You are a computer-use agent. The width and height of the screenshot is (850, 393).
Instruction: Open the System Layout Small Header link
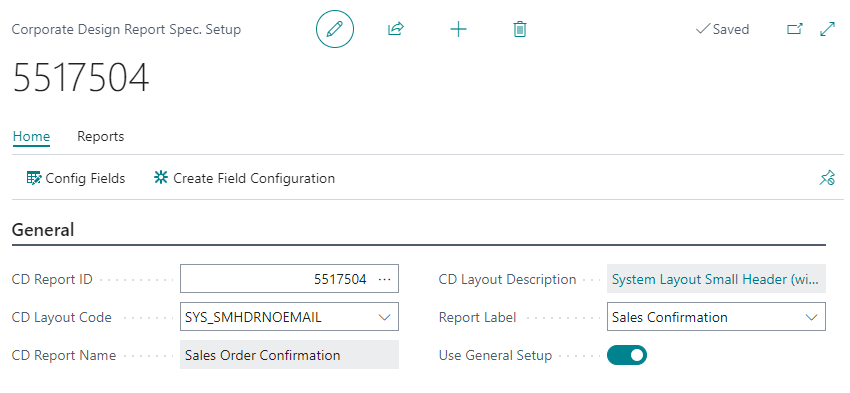(717, 279)
